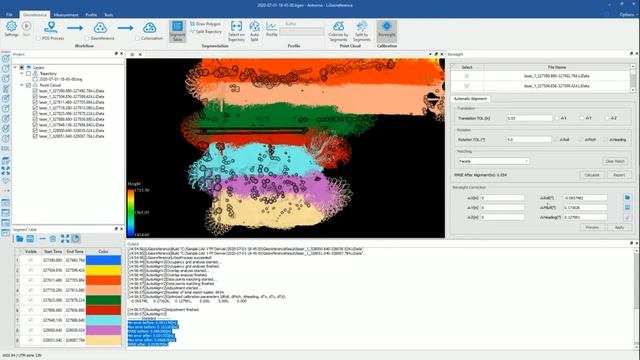
Task: Toggle the Trajectory layer checkbox
Action: tap(29, 73)
